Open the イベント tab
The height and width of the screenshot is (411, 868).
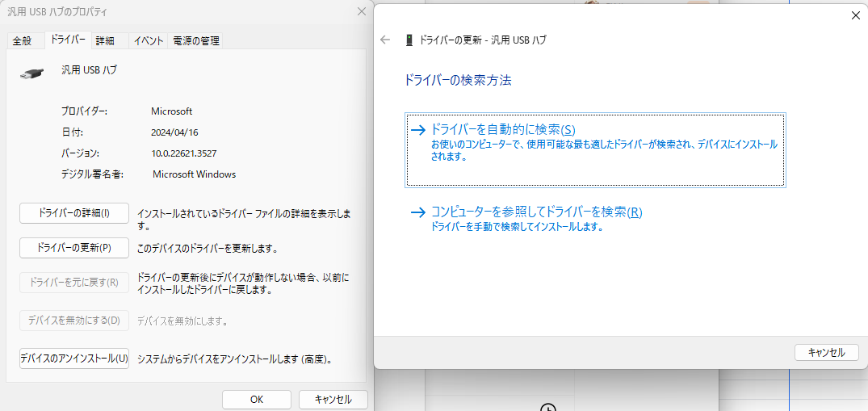(149, 40)
